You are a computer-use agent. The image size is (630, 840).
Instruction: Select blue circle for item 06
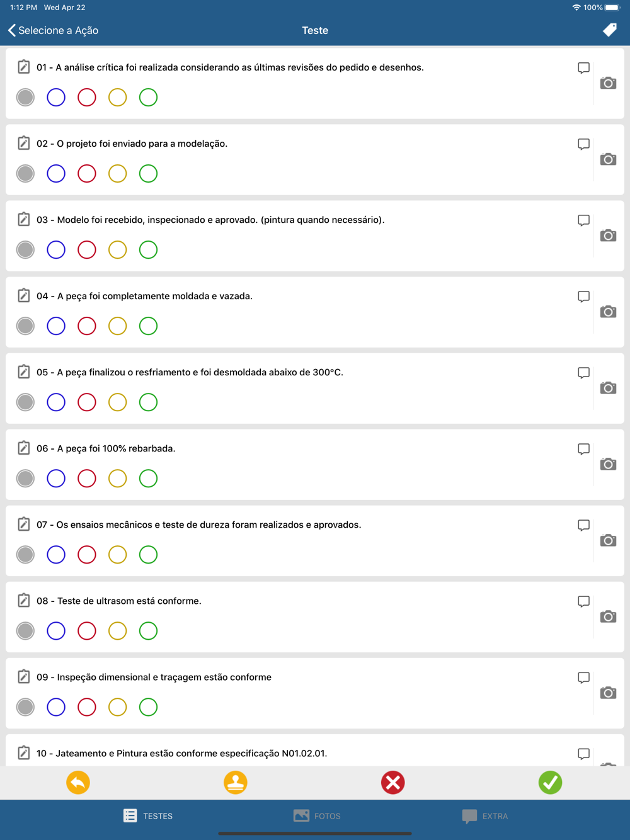[56, 479]
